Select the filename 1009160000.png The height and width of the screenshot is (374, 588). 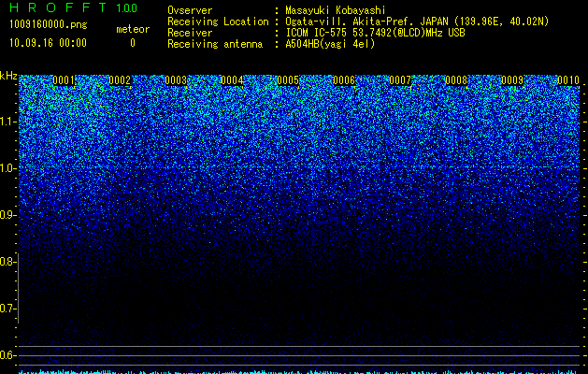(x=49, y=25)
